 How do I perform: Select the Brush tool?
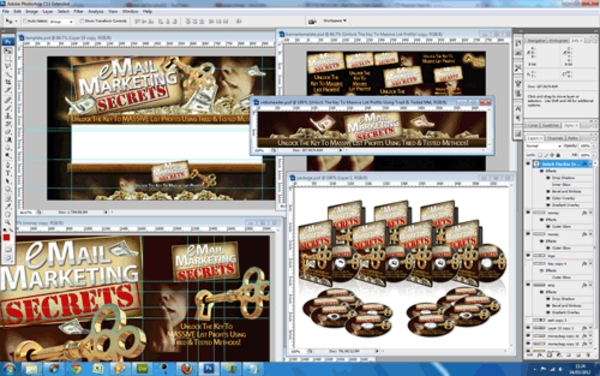pos(8,107)
